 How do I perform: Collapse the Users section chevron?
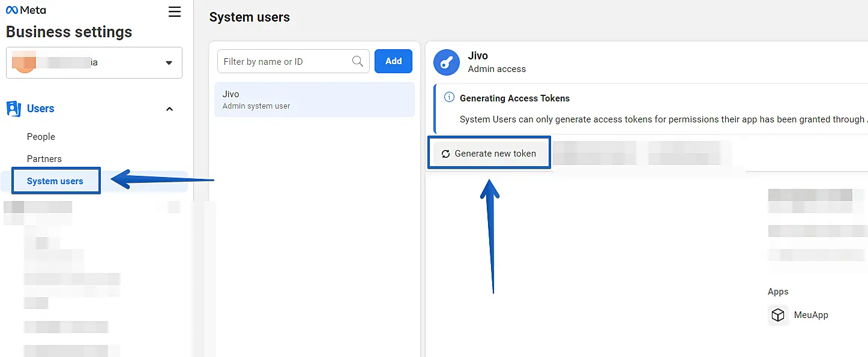169,109
